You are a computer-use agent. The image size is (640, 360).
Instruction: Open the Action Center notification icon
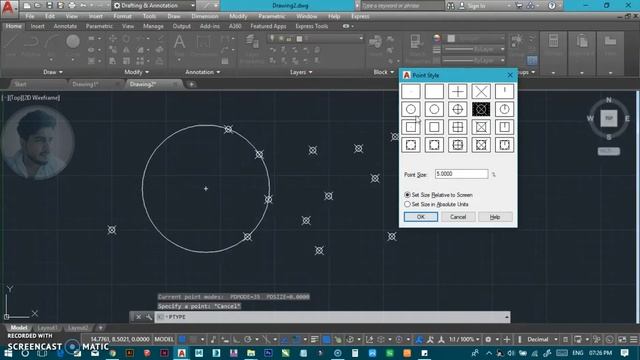(624, 353)
